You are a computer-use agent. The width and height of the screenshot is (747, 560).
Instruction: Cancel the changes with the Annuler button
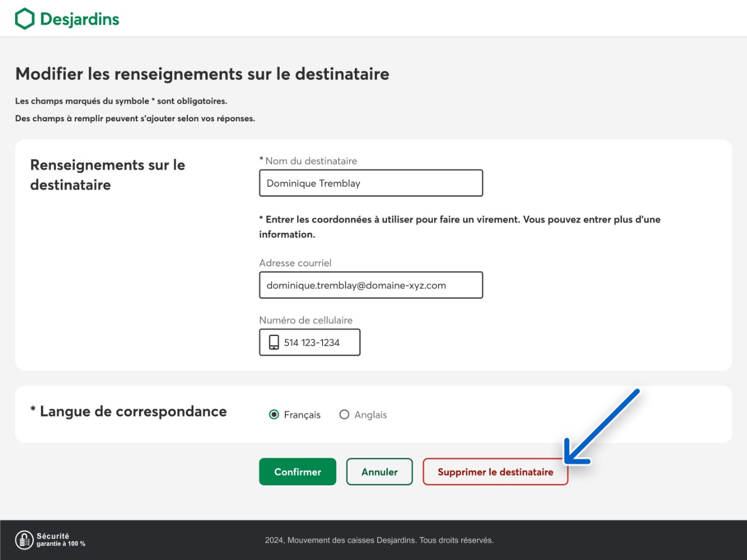point(379,472)
